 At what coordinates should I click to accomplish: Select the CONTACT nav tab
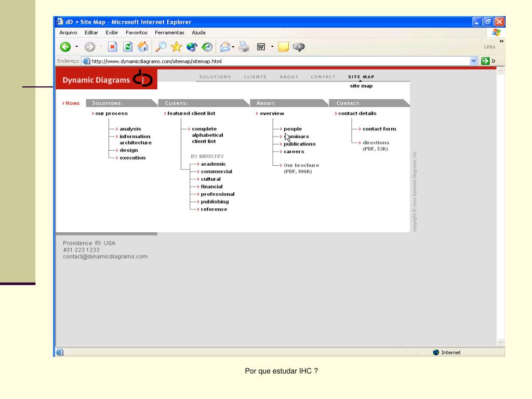coord(323,77)
